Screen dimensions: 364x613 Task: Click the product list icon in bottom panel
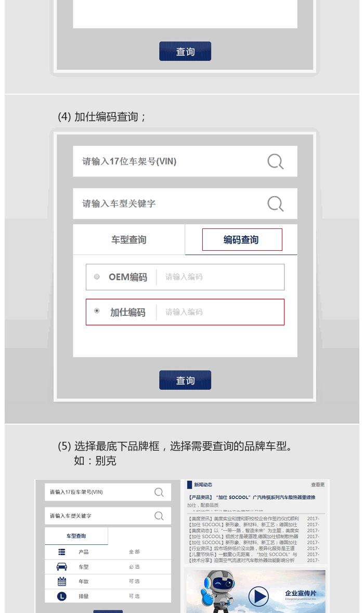[62, 552]
